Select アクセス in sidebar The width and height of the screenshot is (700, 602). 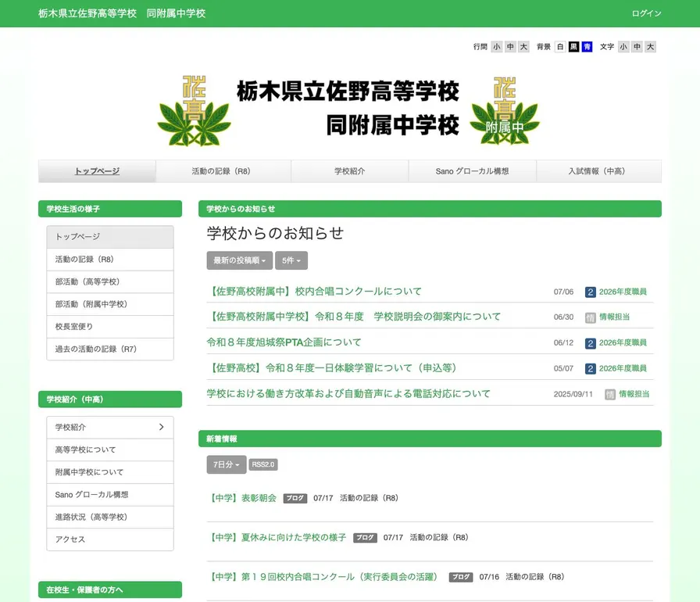tap(110, 539)
